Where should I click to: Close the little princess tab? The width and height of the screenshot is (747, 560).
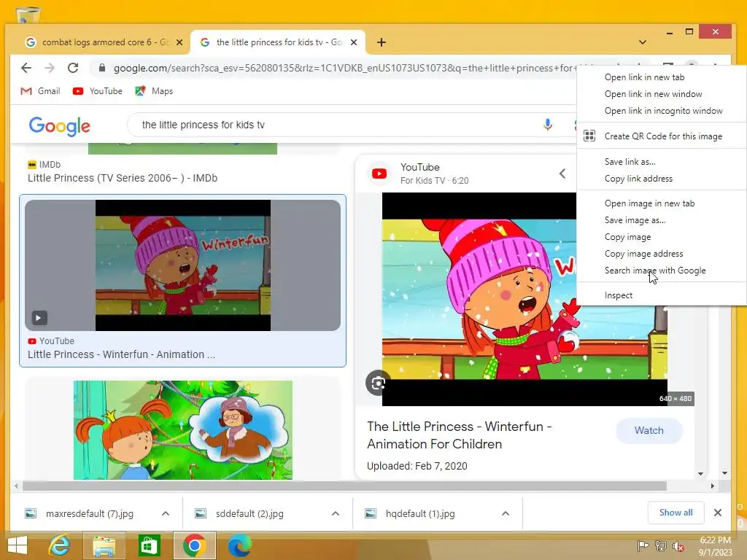pos(354,42)
